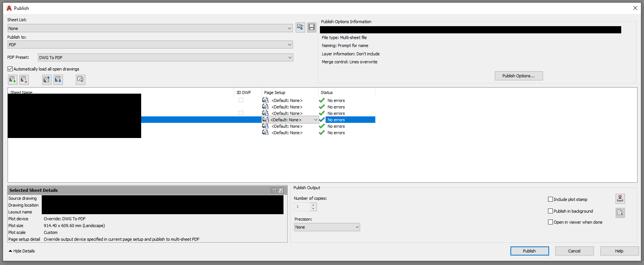
Task: Click the Page Setup column header
Action: [x=275, y=93]
